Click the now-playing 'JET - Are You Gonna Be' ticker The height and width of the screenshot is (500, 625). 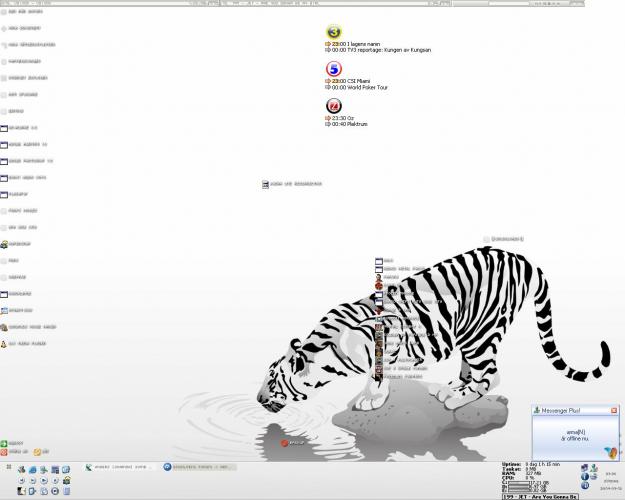point(540,497)
